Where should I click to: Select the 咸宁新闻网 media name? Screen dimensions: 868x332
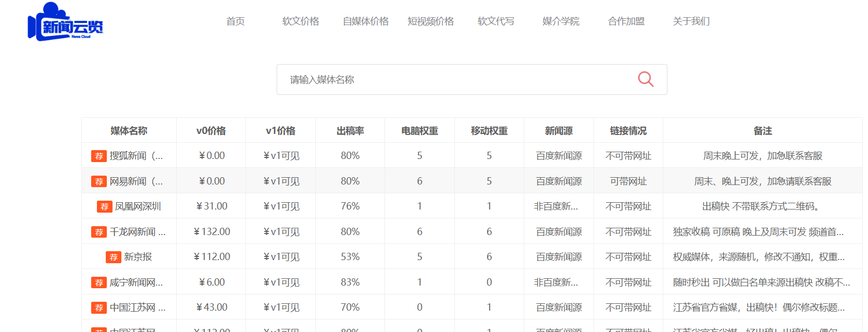tap(136, 282)
